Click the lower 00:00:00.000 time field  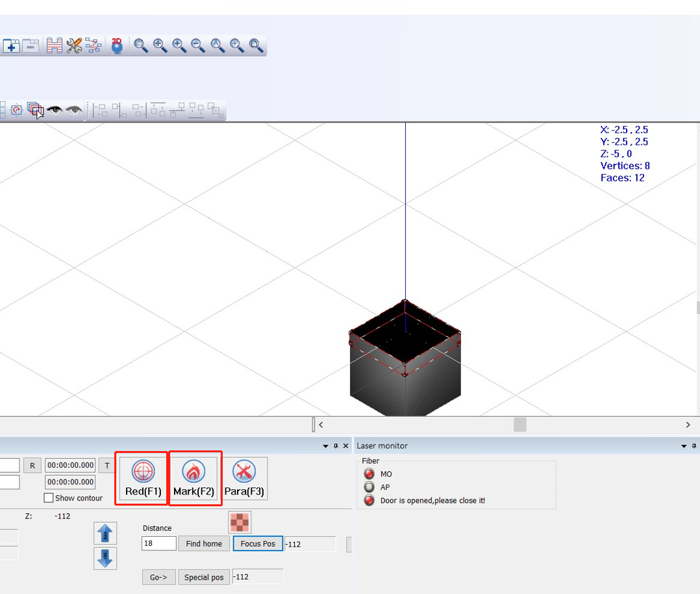(71, 482)
